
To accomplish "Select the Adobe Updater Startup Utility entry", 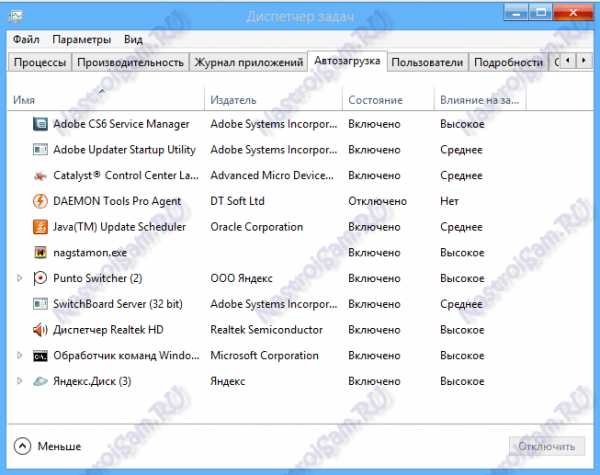I will pos(124,150).
